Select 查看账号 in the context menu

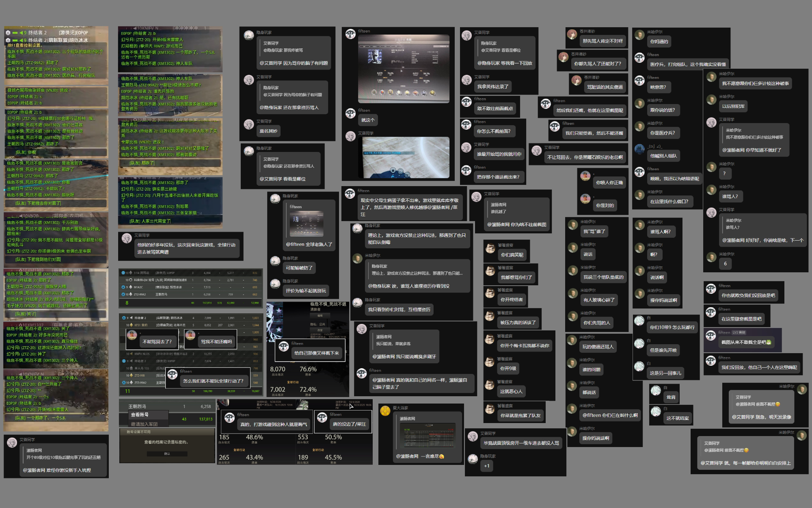(140, 415)
